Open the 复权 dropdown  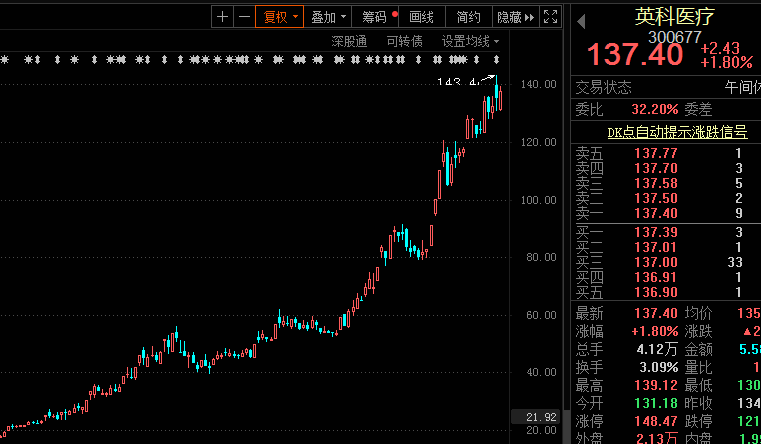[x=280, y=17]
